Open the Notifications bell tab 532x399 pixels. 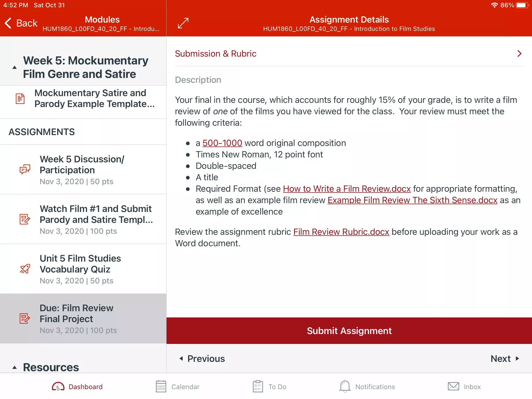click(367, 387)
